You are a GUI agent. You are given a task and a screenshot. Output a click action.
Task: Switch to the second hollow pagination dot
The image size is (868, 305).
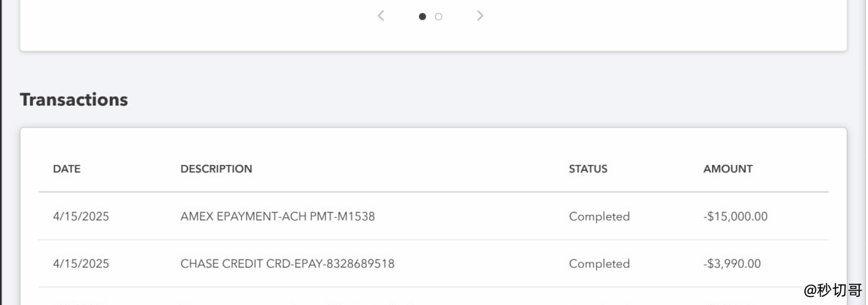point(439,17)
